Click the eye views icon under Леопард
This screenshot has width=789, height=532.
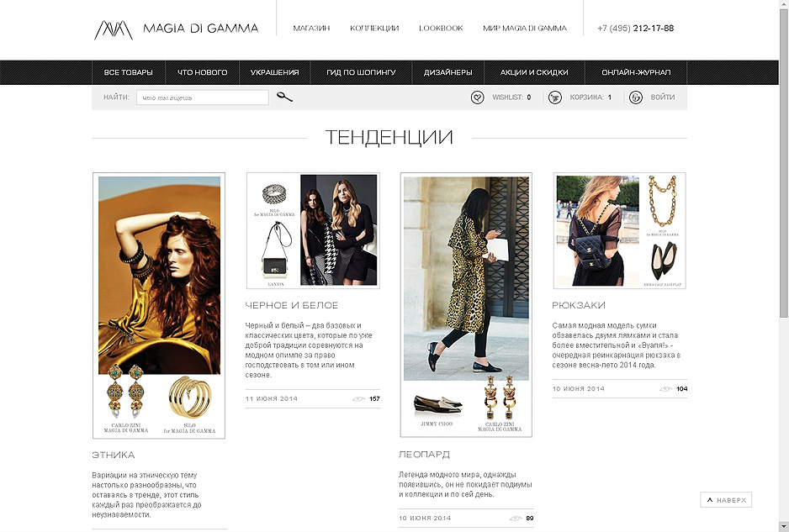516,518
